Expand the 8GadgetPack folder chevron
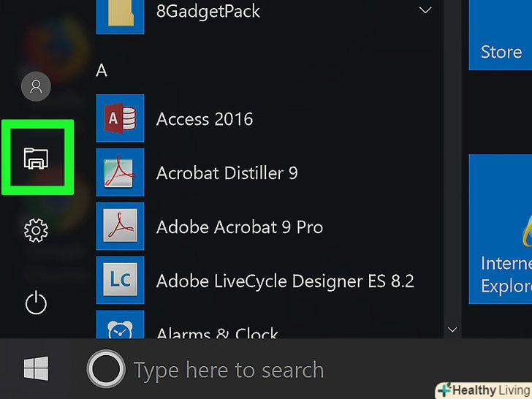532x399 pixels. 425,11
